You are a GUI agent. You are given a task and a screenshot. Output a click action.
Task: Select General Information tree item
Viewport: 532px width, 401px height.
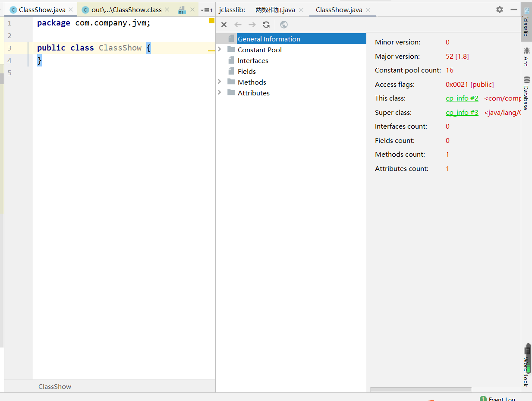click(x=269, y=39)
